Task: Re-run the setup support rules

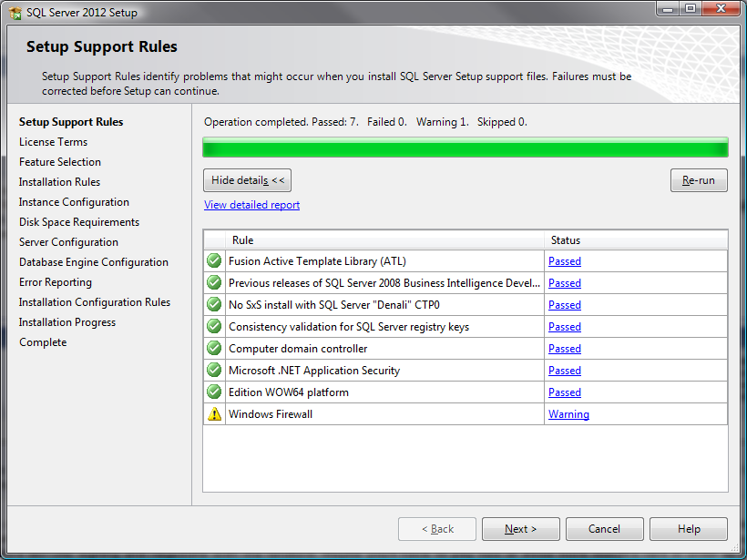Action: click(699, 180)
